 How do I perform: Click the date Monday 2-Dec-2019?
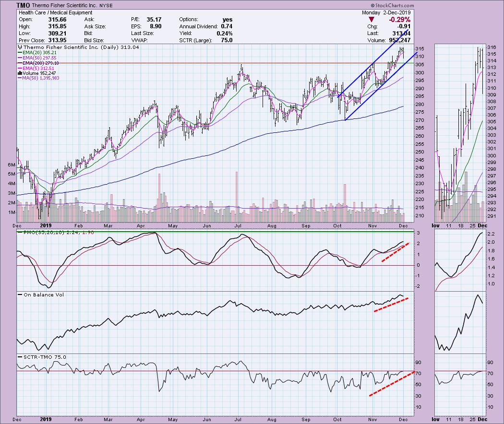(386, 12)
